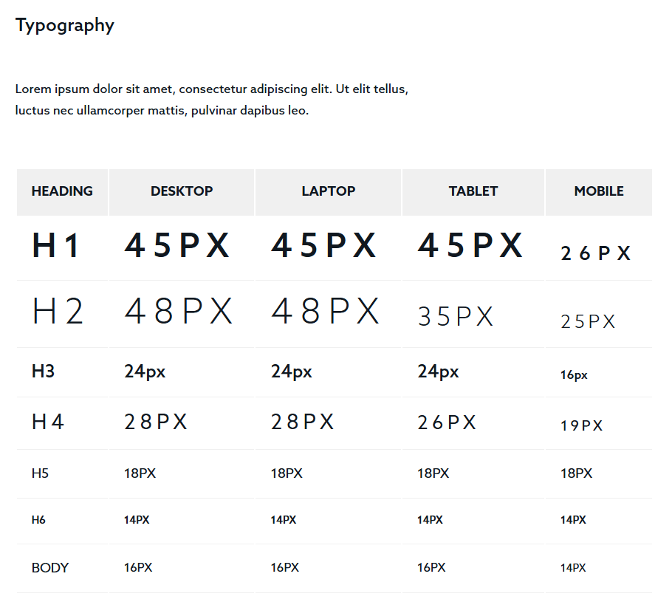Select the HEADING column header
Image resolution: width=672 pixels, height=616 pixels.
[x=62, y=191]
